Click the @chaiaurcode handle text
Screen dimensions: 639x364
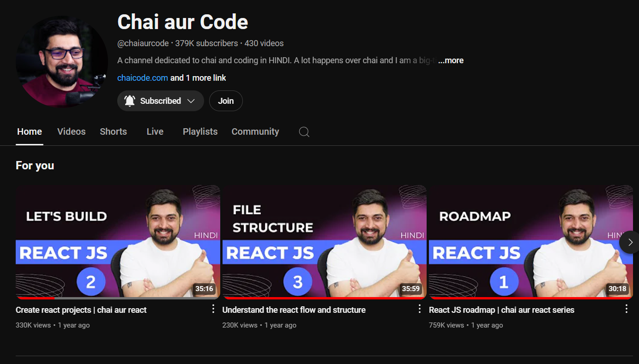pos(143,43)
